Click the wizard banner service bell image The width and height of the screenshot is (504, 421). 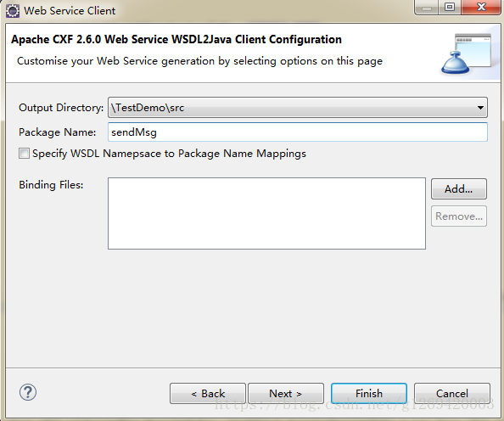[x=467, y=54]
